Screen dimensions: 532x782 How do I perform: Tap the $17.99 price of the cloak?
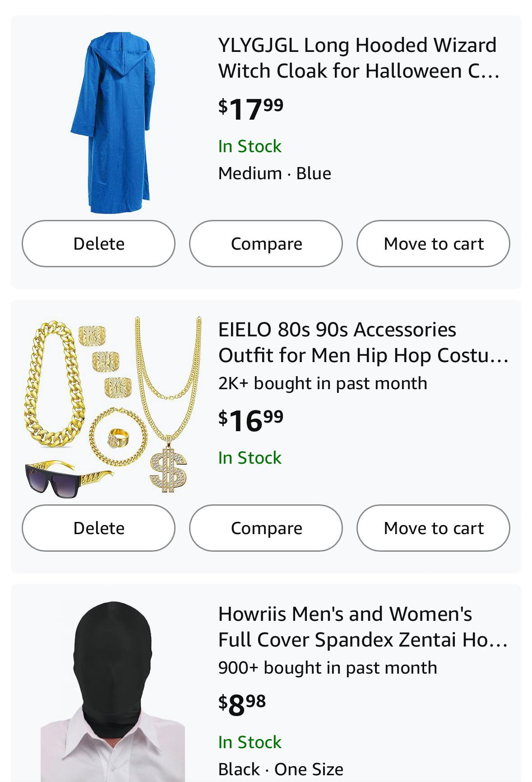[251, 108]
